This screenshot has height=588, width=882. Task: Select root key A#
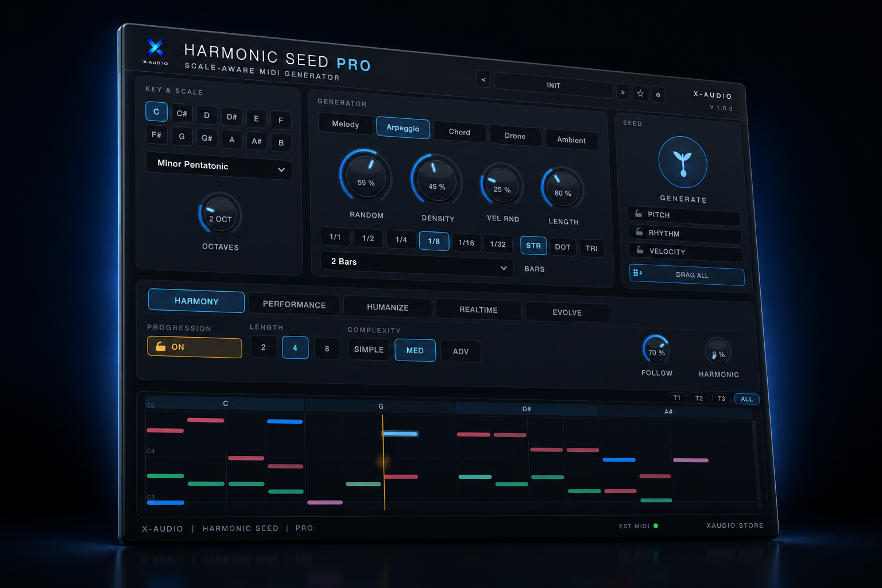[x=257, y=141]
